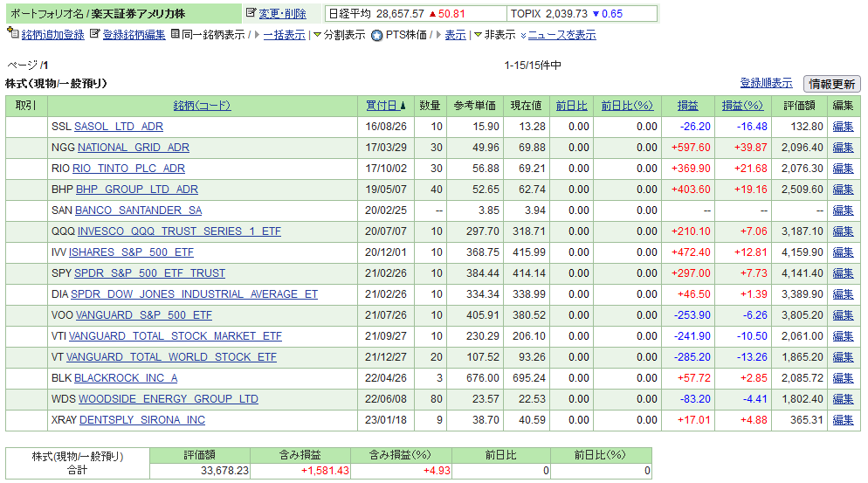The image size is (868, 483).
Task: Click 編集 in the DIA row
Action: tap(843, 294)
